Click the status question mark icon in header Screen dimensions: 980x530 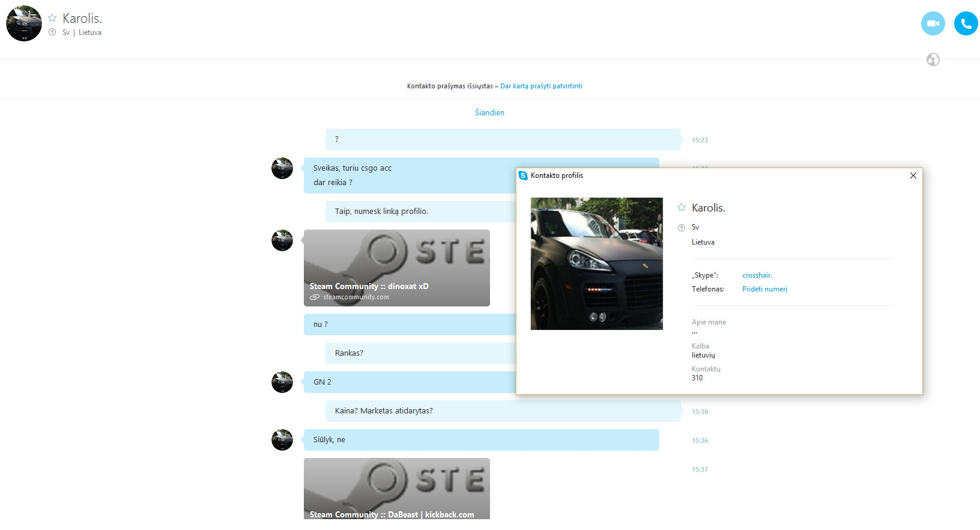[x=52, y=32]
